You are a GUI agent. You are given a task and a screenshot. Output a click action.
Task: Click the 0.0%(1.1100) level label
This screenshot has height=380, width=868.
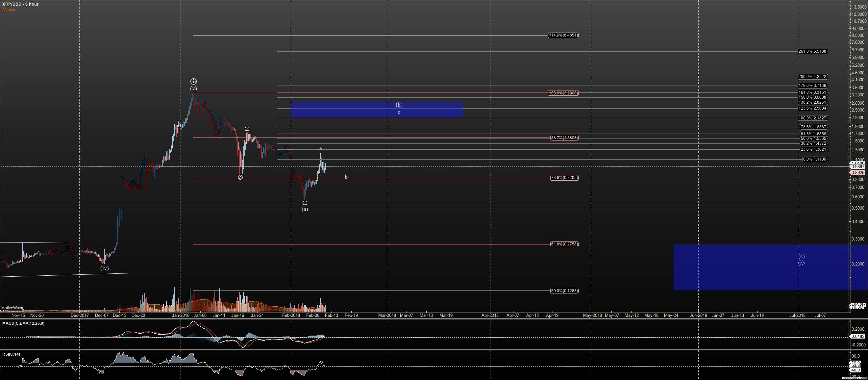click(815, 159)
